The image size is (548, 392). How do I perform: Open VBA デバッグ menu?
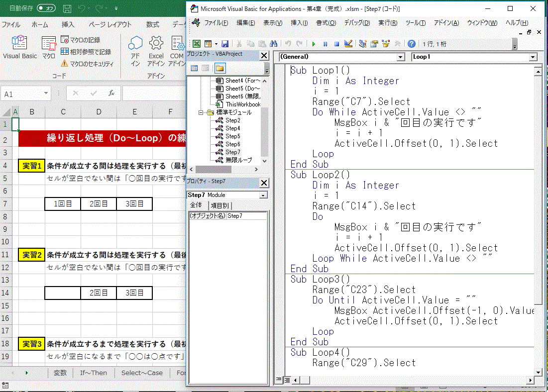(357, 23)
